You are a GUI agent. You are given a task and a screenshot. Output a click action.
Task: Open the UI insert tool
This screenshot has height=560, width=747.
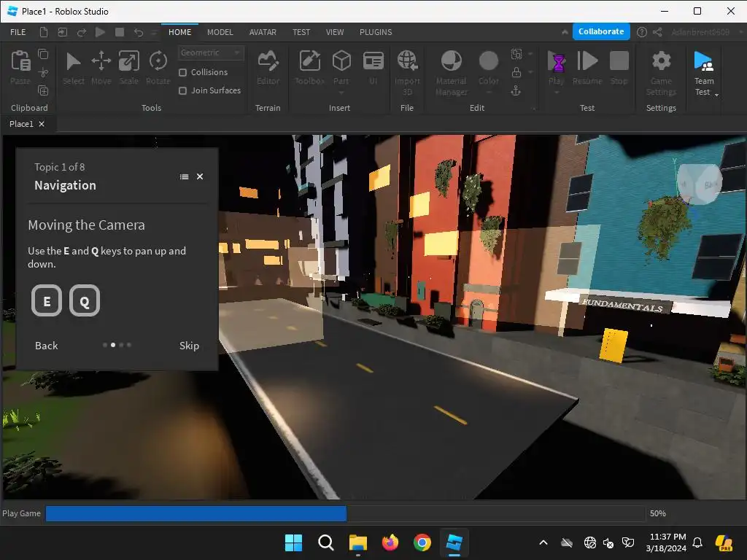[x=373, y=61]
